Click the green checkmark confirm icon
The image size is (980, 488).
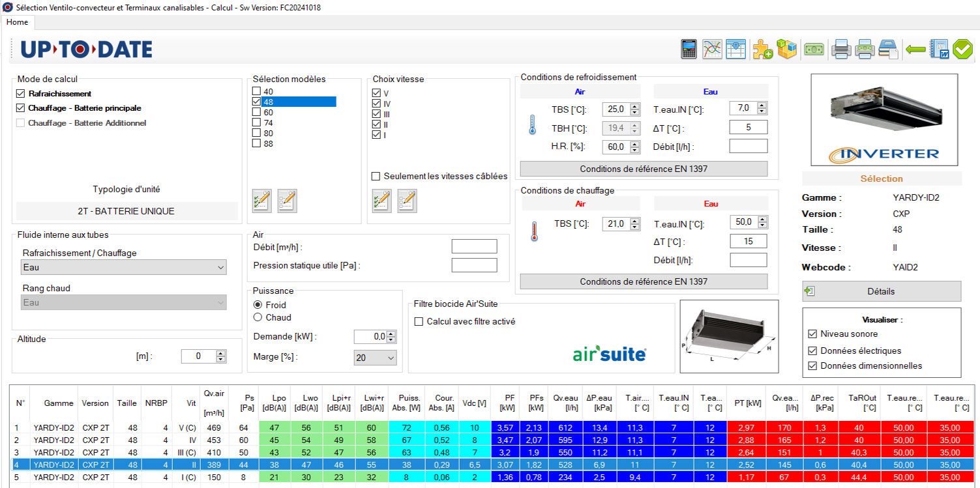point(962,50)
